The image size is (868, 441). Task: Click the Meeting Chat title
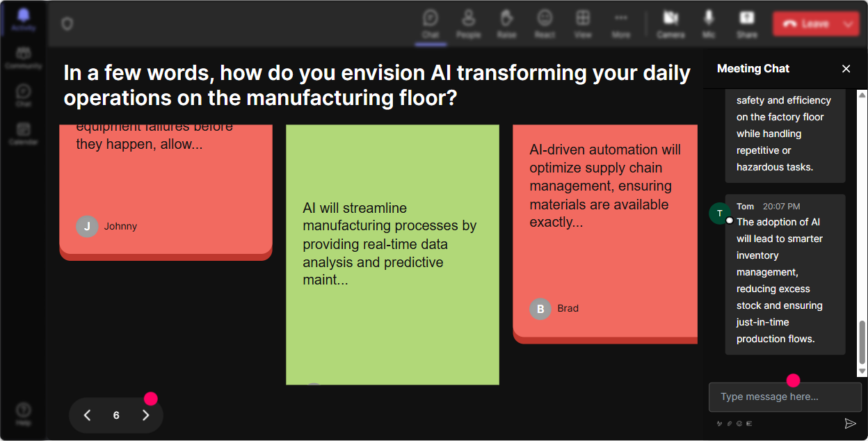(x=753, y=68)
